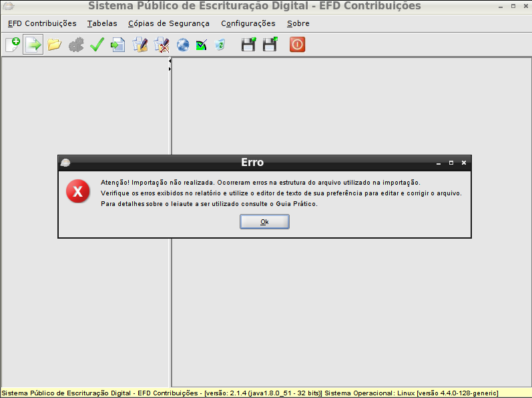Click the first floppy disk backup icon
This screenshot has height=398, width=532.
249,45
